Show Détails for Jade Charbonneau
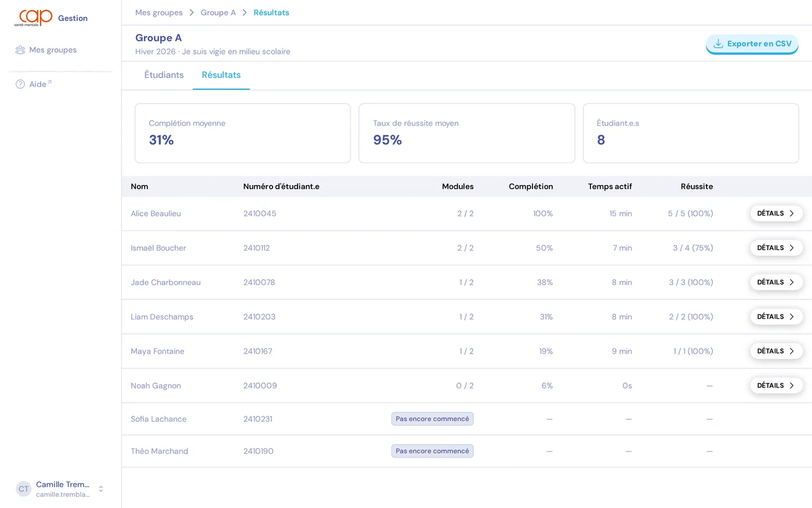 (777, 282)
